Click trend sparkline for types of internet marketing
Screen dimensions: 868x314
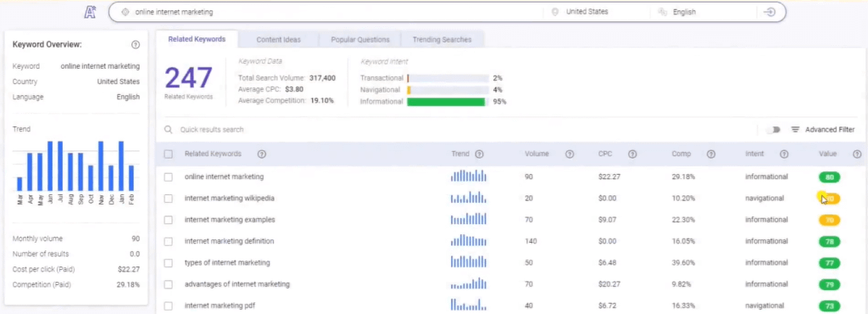[468, 262]
